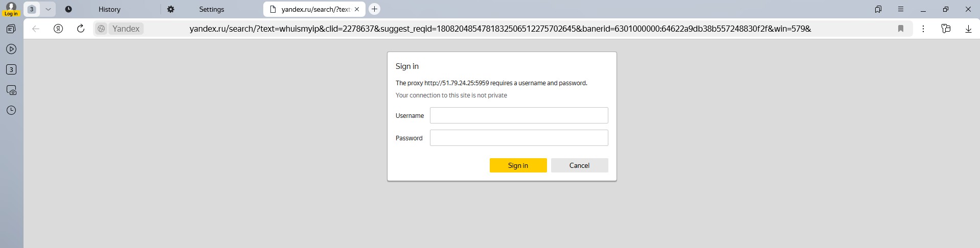Cancel the proxy sign-in dialog
The height and width of the screenshot is (248, 980).
pyautogui.click(x=579, y=165)
